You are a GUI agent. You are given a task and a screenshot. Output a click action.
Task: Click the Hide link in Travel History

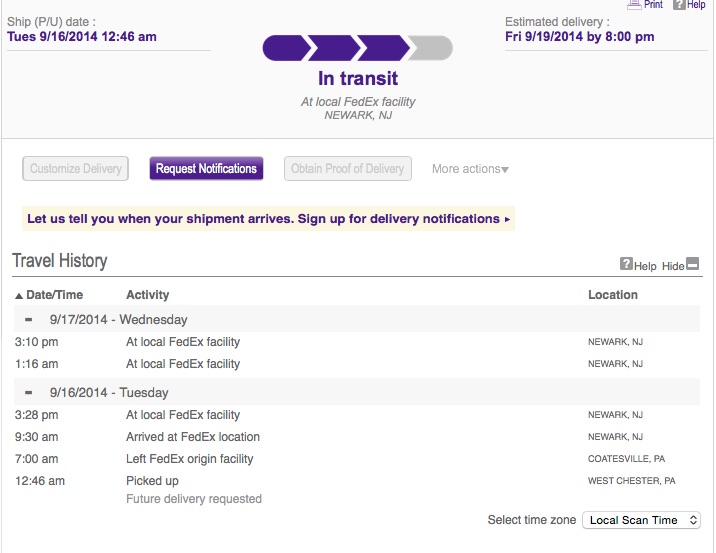(x=673, y=266)
